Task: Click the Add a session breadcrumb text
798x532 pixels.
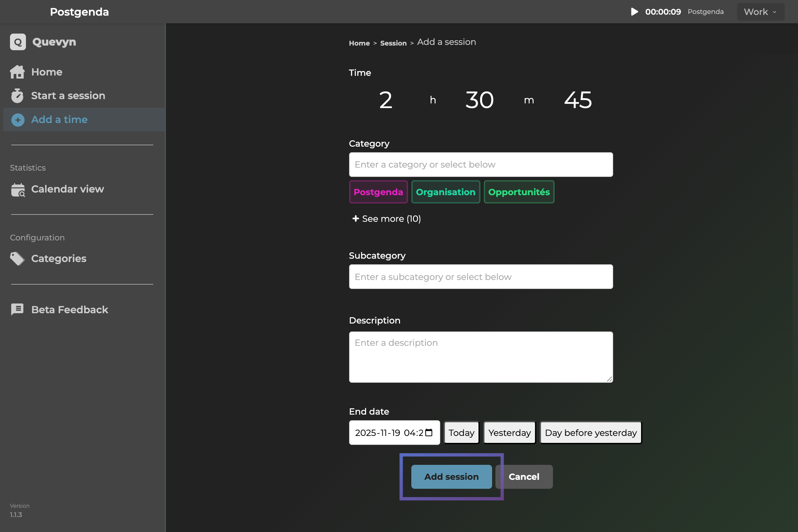Action: 447,42
